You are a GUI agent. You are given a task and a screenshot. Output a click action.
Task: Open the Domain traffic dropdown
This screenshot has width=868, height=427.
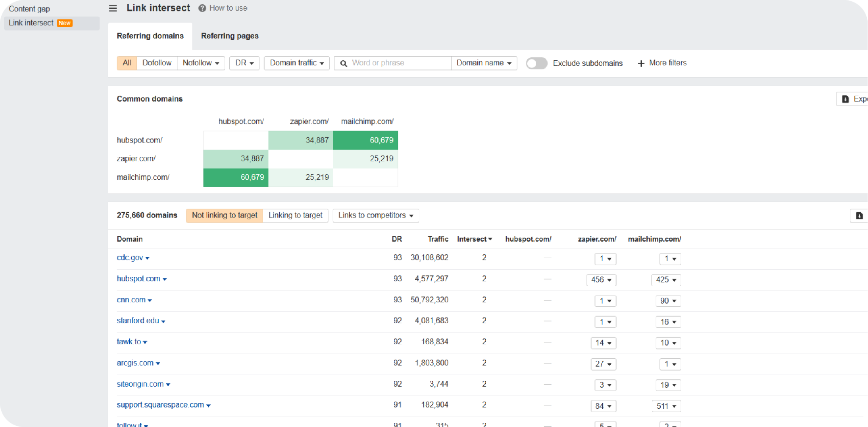pos(297,63)
